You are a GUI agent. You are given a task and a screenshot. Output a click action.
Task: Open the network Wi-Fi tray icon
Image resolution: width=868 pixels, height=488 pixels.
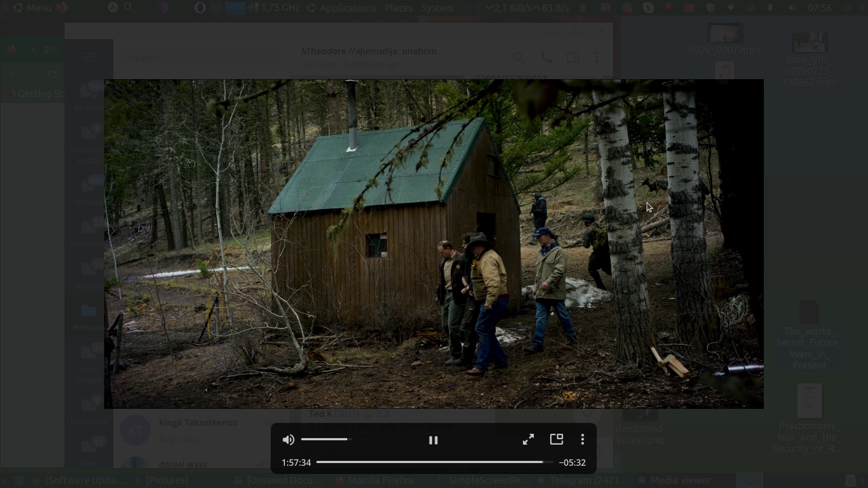pos(731,8)
